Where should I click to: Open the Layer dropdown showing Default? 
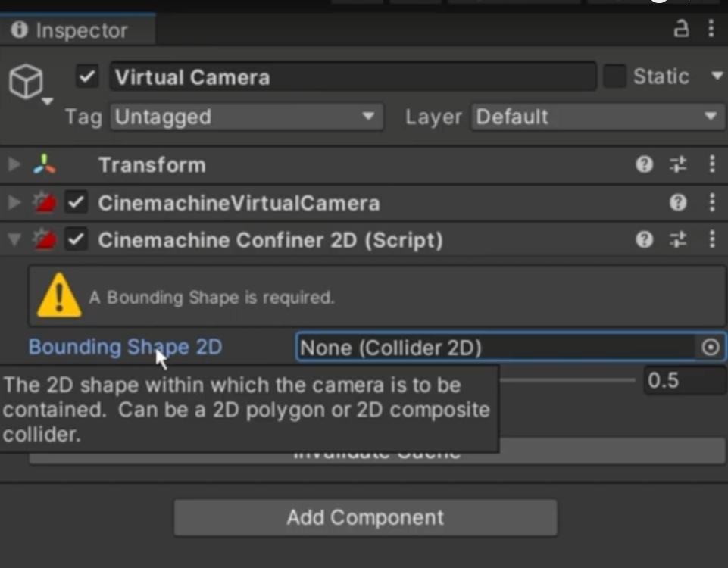[x=598, y=117]
